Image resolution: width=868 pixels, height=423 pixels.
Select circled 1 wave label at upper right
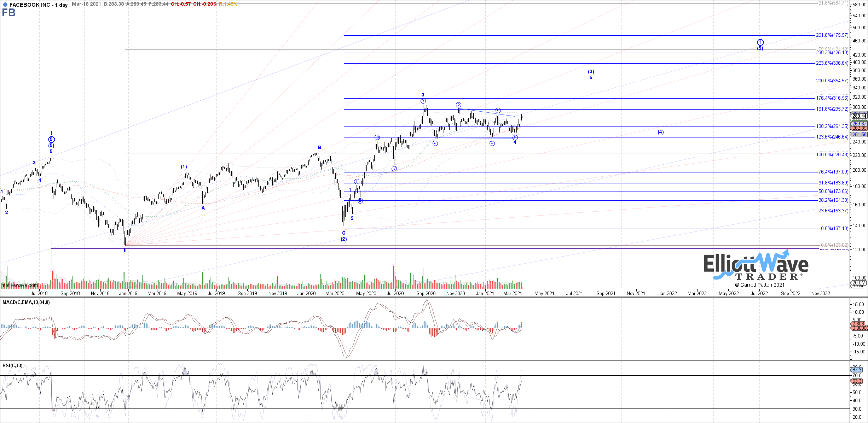click(x=760, y=42)
